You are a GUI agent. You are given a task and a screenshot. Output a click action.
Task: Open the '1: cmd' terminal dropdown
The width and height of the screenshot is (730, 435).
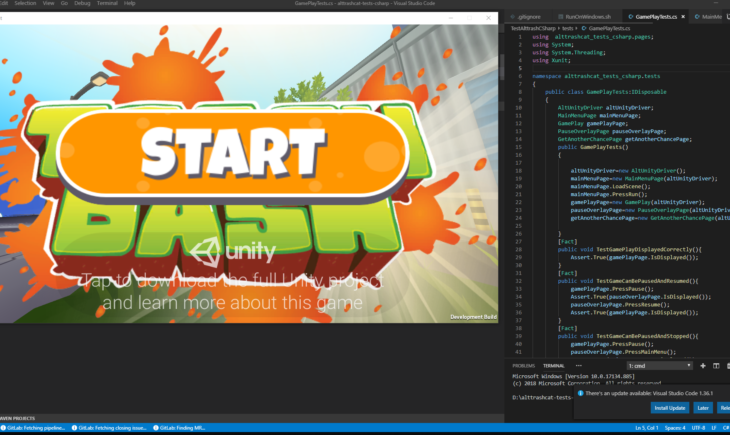click(660, 366)
